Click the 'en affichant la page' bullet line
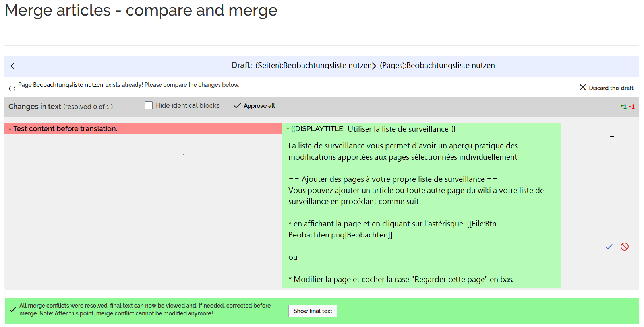644x327 pixels. tap(394, 230)
